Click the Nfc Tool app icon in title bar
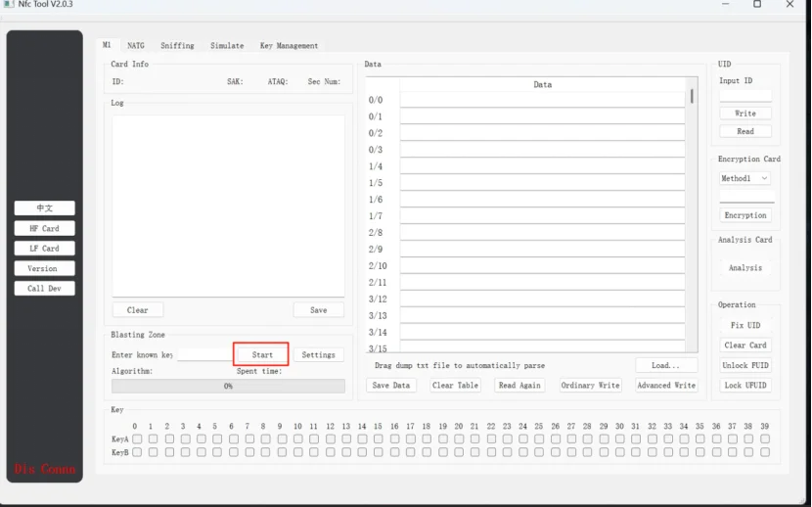Image resolution: width=812 pixels, height=507 pixels. pos(8,4)
